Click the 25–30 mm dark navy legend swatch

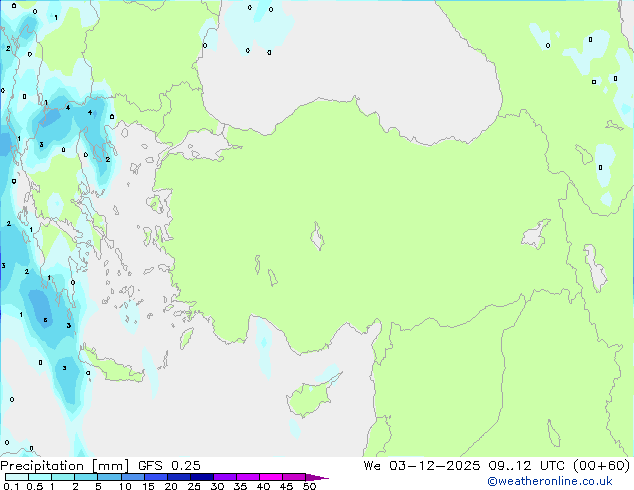(x=201, y=477)
